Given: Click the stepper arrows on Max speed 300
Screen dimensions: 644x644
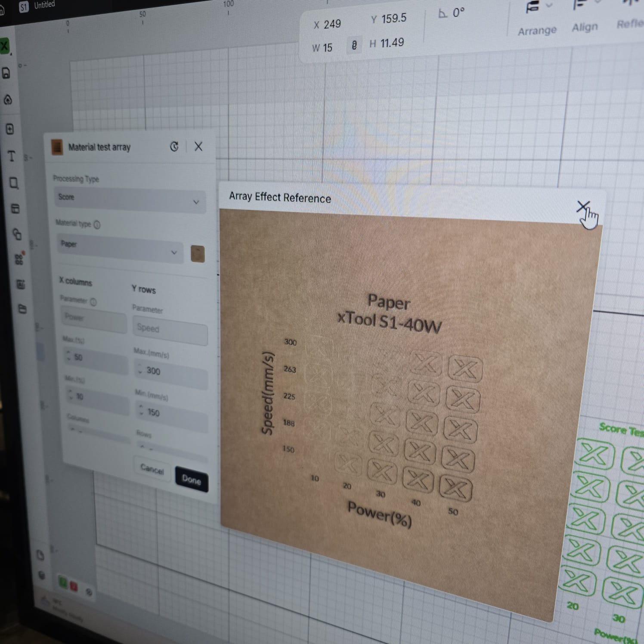Looking at the screenshot, I should [140, 368].
